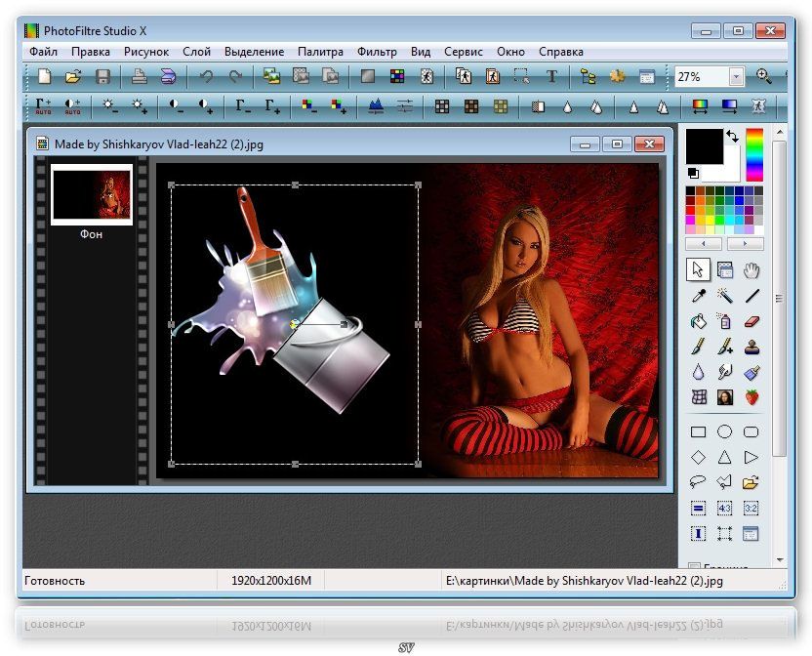
Task: Select the Pipette eyedropper tool
Action: (699, 296)
